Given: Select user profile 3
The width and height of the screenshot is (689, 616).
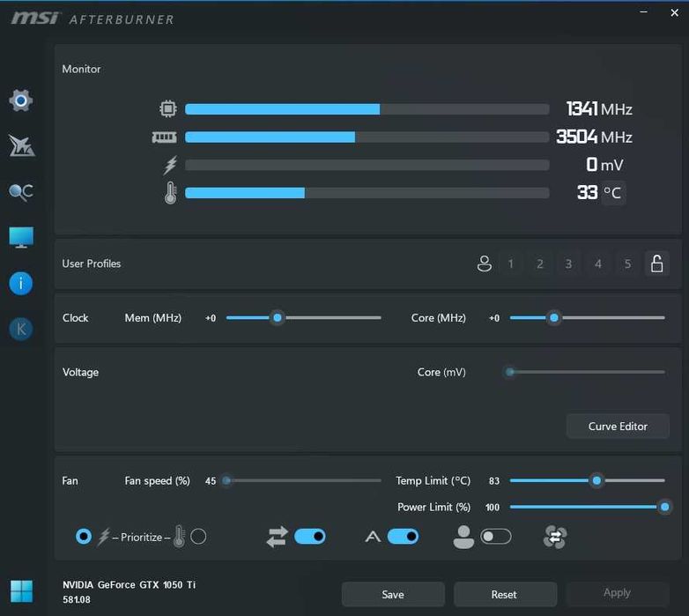Looking at the screenshot, I should 568,263.
